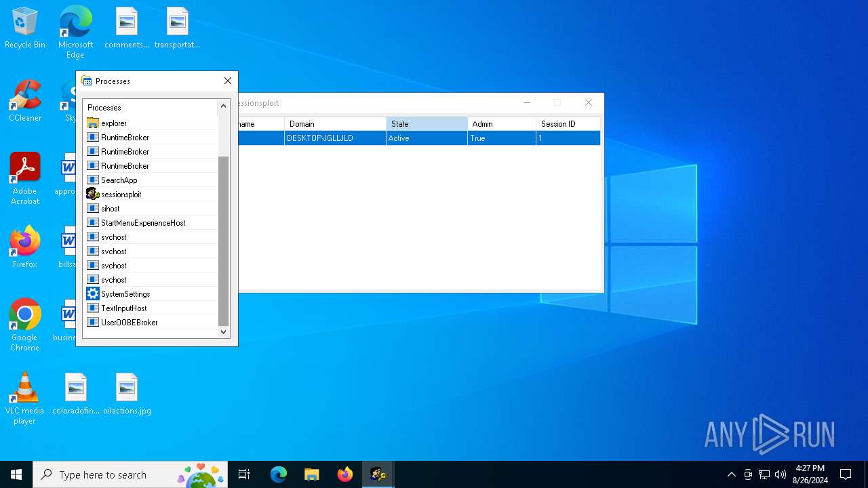Image resolution: width=868 pixels, height=488 pixels.
Task: Close the sessionsploit window
Action: click(x=589, y=103)
